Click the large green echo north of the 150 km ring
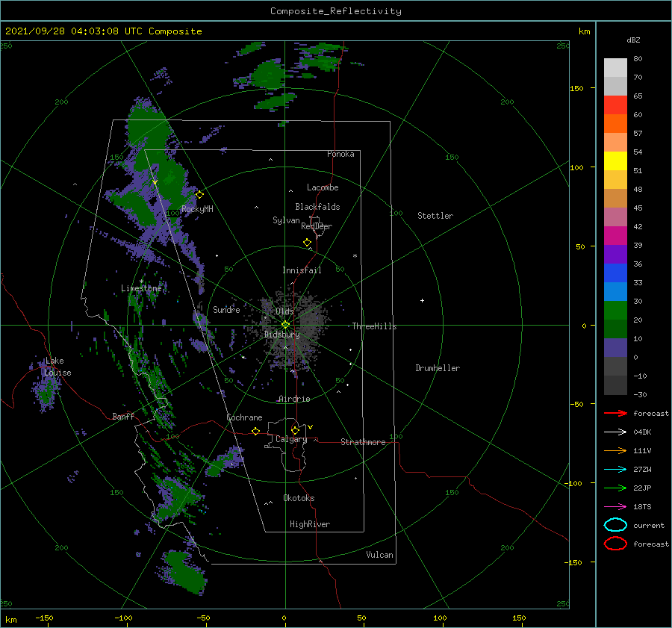Image resolution: width=672 pixels, height=628 pixels. [269, 75]
